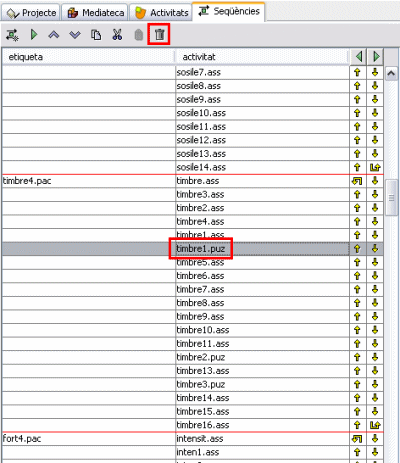Switch to the Activitats tab

click(x=161, y=13)
